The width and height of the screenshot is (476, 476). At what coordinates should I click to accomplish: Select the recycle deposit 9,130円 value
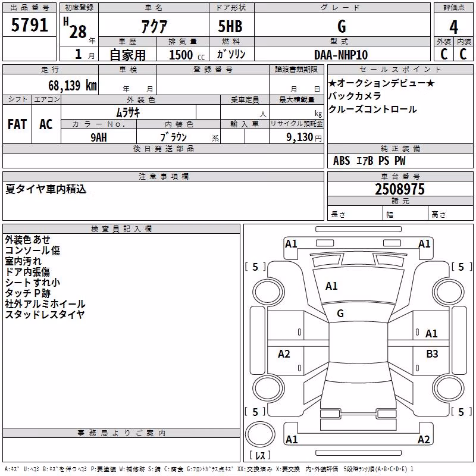(304, 137)
